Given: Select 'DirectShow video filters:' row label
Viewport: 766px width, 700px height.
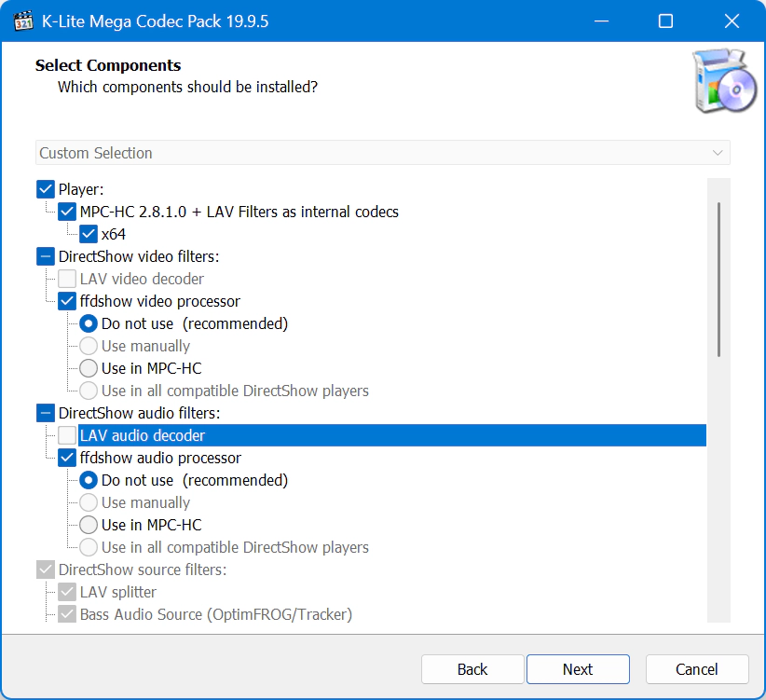Looking at the screenshot, I should click(139, 257).
